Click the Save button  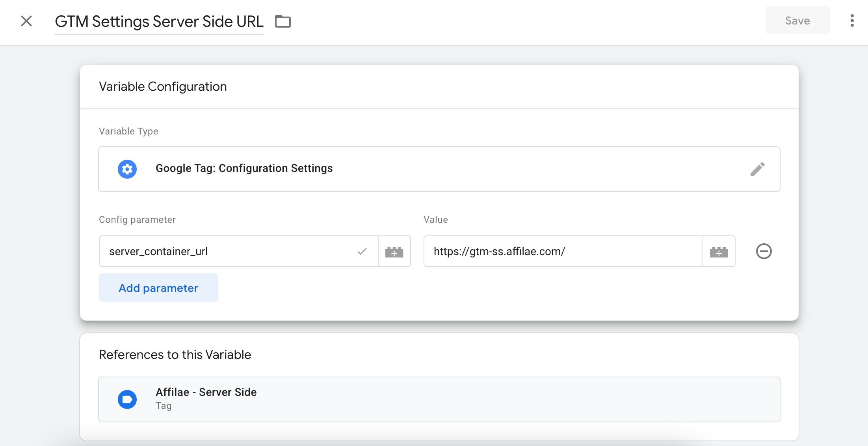point(797,21)
